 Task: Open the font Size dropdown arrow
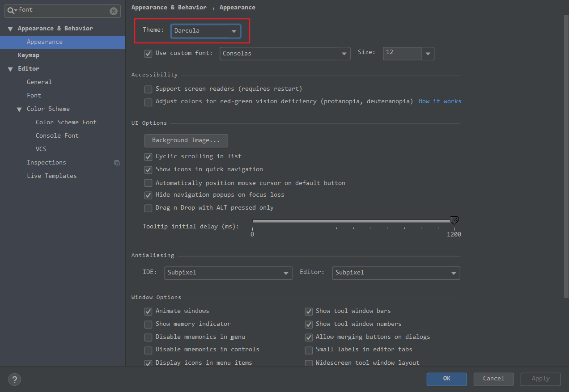tap(428, 54)
